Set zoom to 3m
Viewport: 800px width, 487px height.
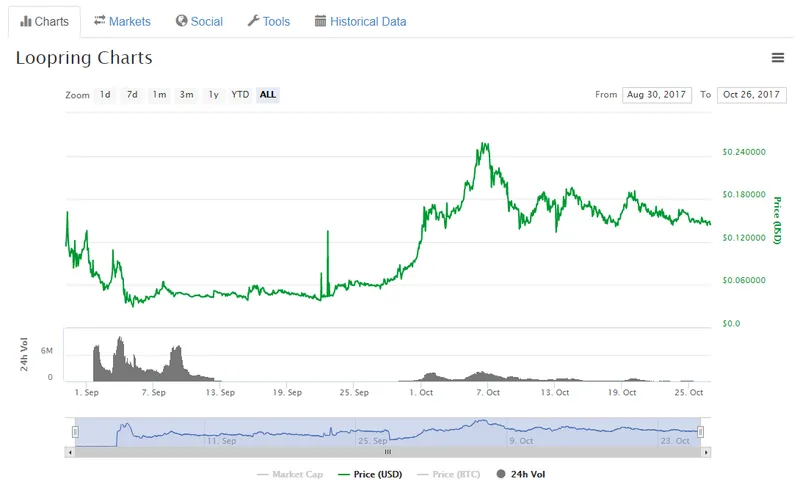[x=187, y=95]
